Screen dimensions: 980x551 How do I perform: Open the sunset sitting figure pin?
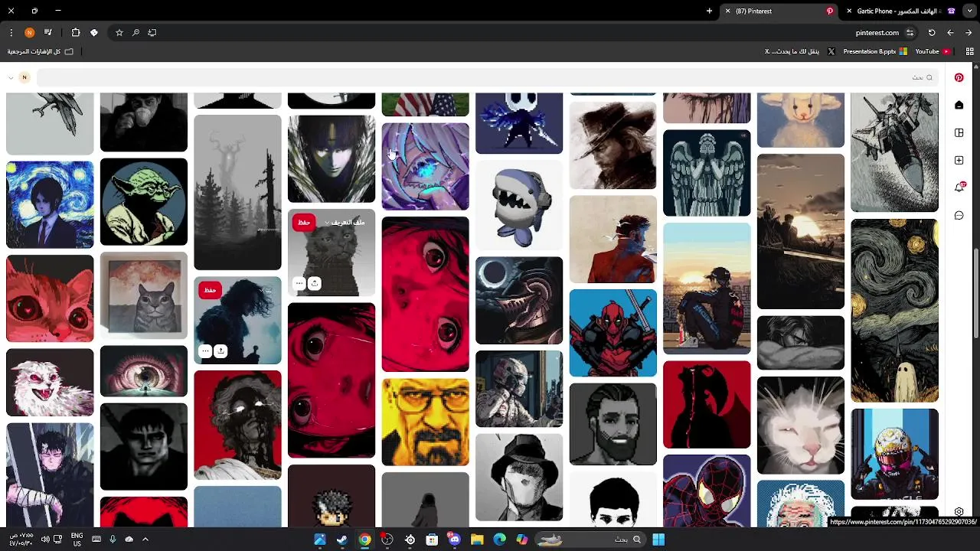(x=707, y=289)
